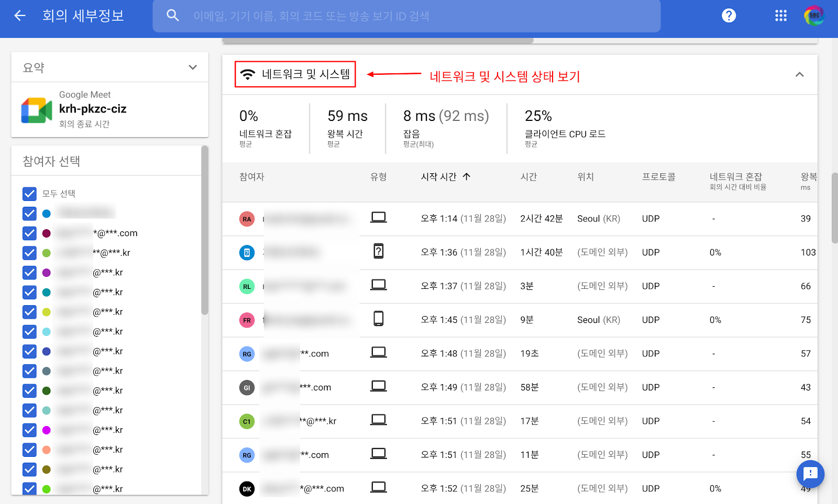Screen dimensions: 838x504
Task: Click the RL participant avatar
Action: [x=247, y=286]
